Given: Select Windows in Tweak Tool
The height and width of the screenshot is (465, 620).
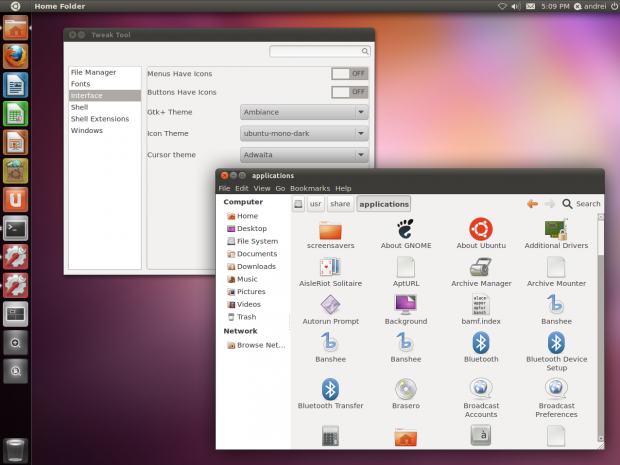Looking at the screenshot, I should [x=105, y=130].
